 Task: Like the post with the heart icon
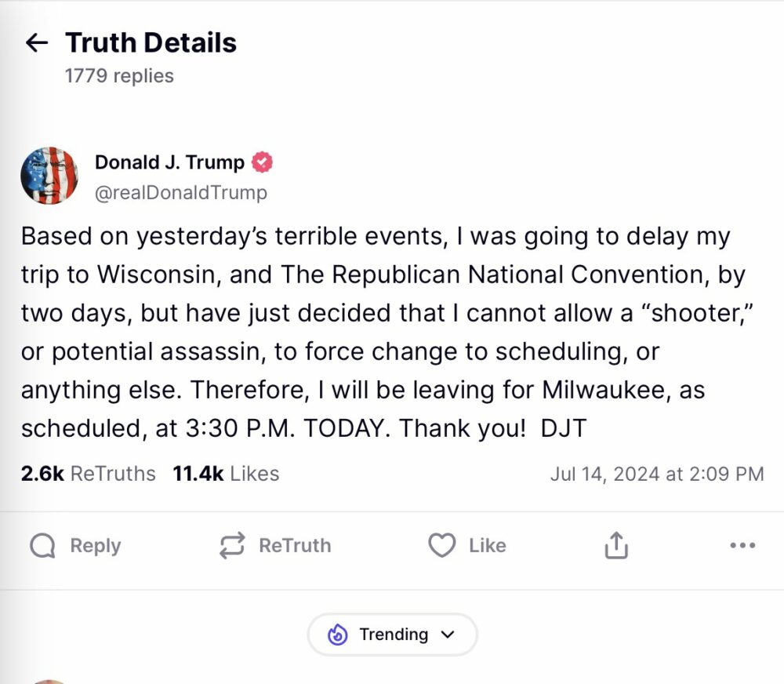coord(442,546)
